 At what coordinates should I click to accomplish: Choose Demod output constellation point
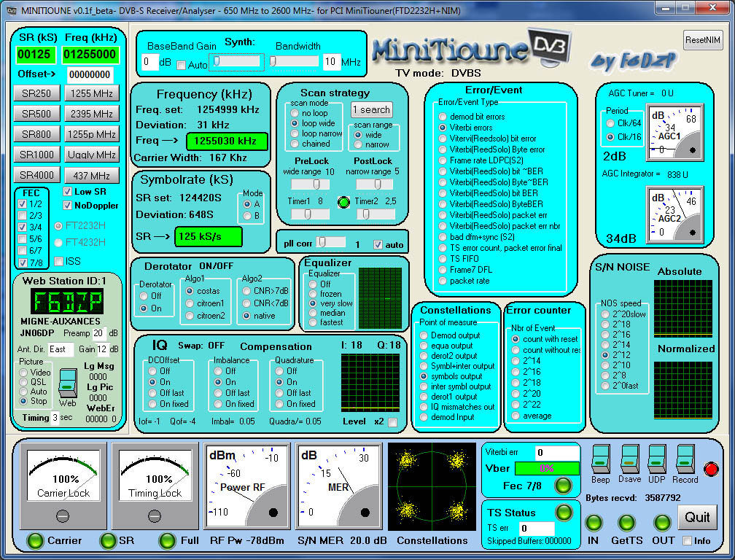click(424, 335)
